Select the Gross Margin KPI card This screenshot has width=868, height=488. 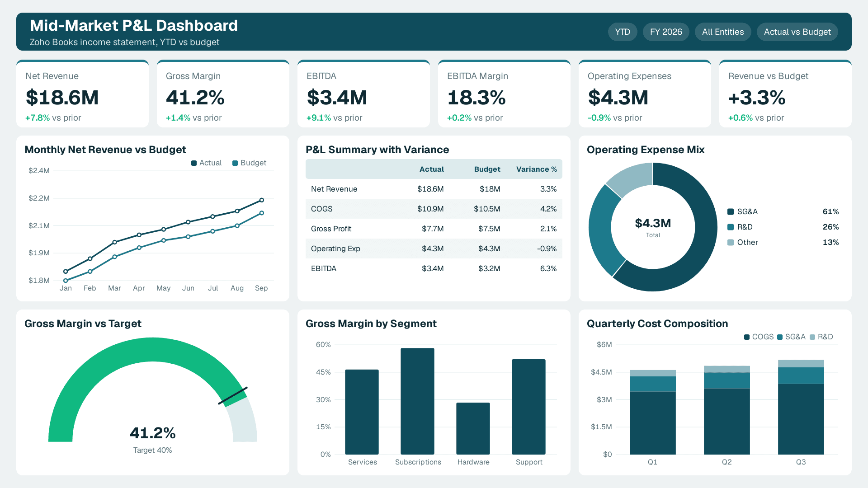point(223,94)
